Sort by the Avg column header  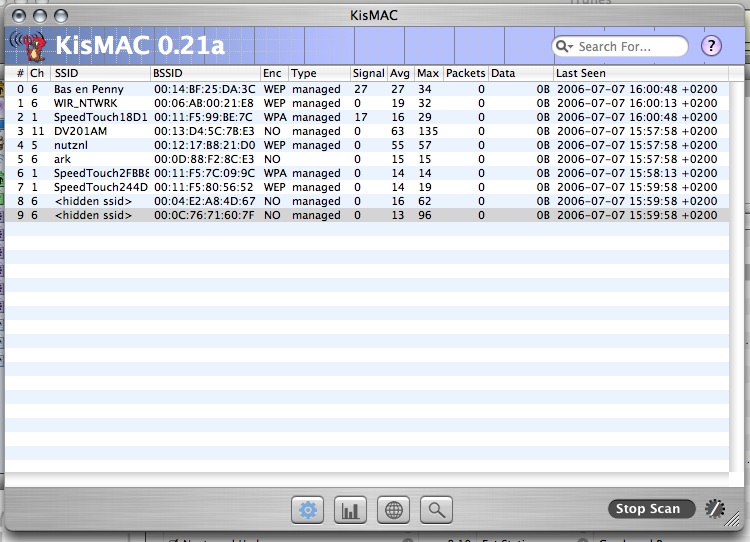[400, 73]
